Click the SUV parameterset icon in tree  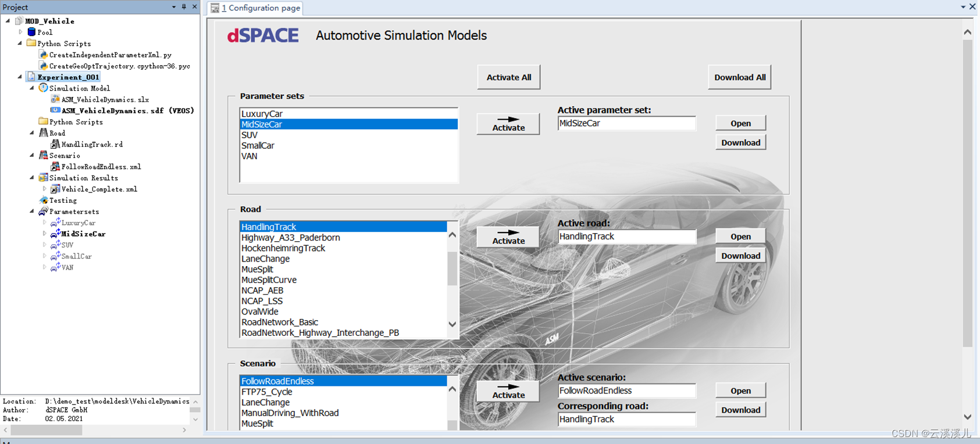point(55,245)
